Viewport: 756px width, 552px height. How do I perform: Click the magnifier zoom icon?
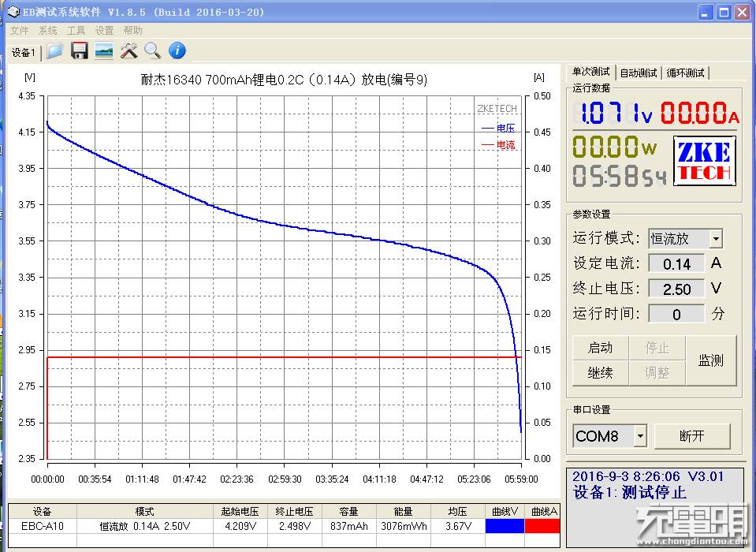[153, 50]
